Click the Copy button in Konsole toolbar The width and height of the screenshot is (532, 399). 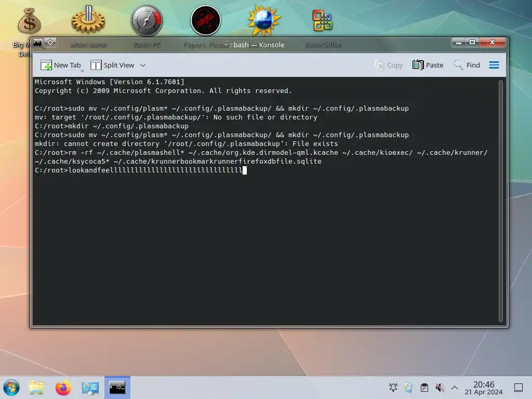(x=388, y=65)
